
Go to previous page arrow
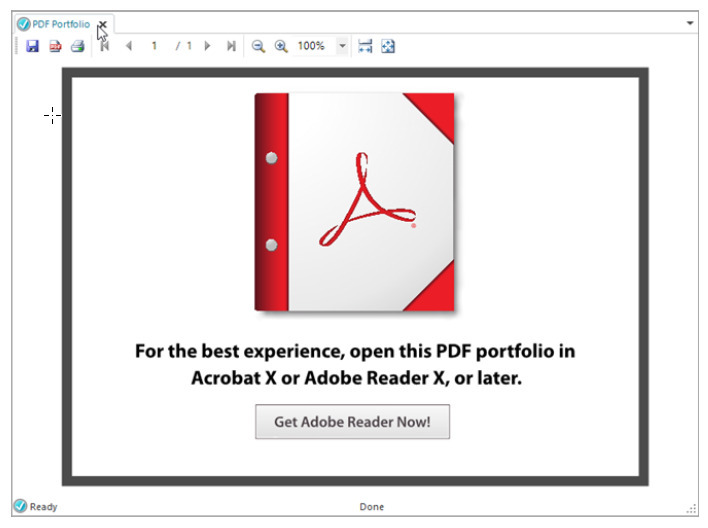(x=129, y=46)
